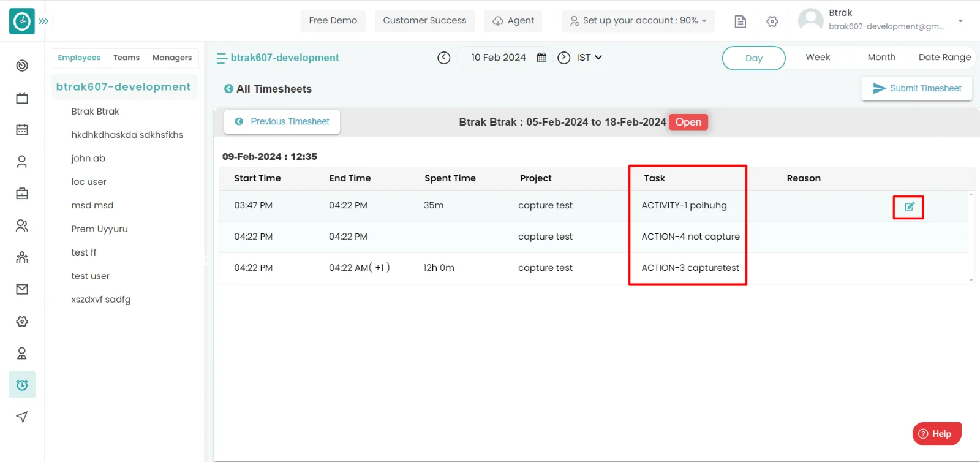
Task: Open the document icon in top bar
Action: 740,21
